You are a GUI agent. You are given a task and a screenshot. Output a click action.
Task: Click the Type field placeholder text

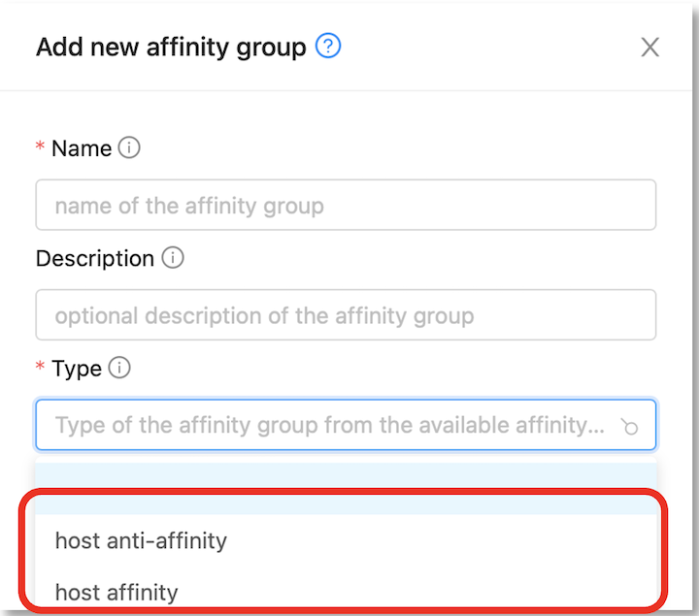coord(329,425)
